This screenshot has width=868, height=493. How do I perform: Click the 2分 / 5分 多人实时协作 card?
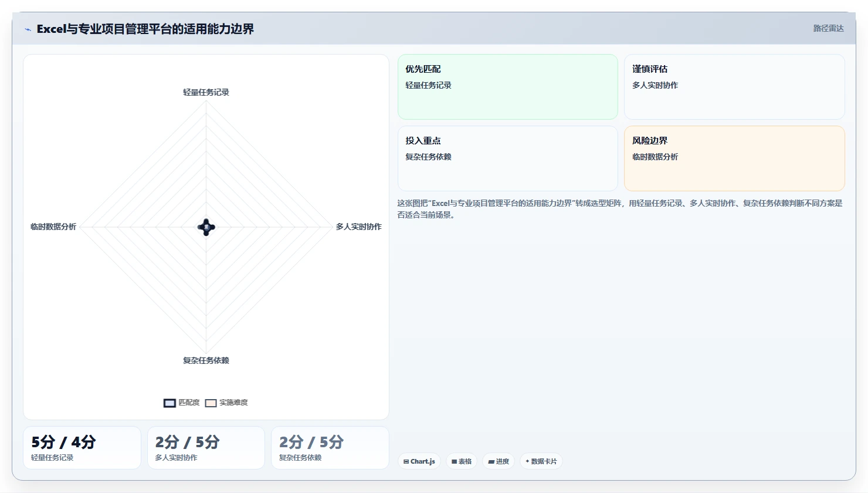click(x=206, y=448)
